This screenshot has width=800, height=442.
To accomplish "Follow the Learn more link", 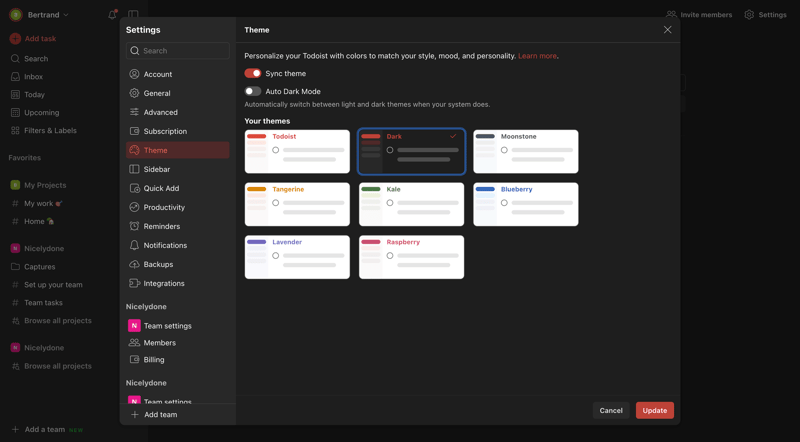I will click(x=537, y=56).
